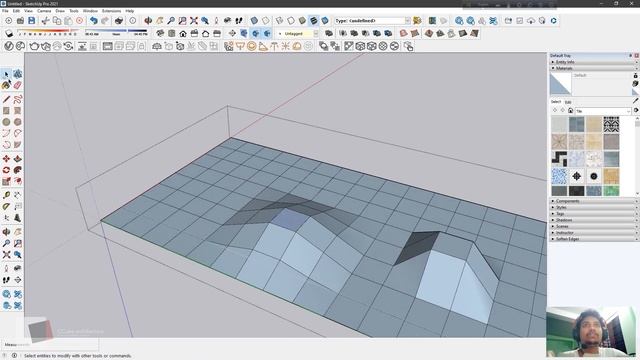640x360 pixels.
Task: Select the Polygon tool
Action: coord(18,122)
